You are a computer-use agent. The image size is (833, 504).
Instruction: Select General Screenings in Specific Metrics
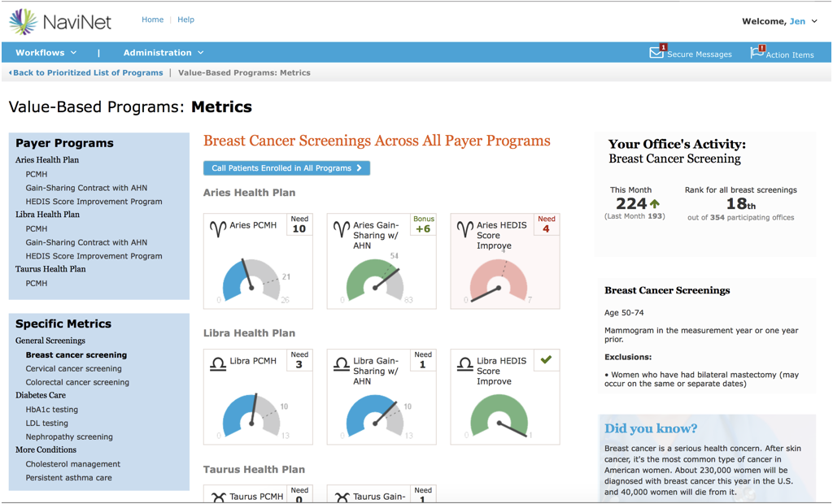50,341
